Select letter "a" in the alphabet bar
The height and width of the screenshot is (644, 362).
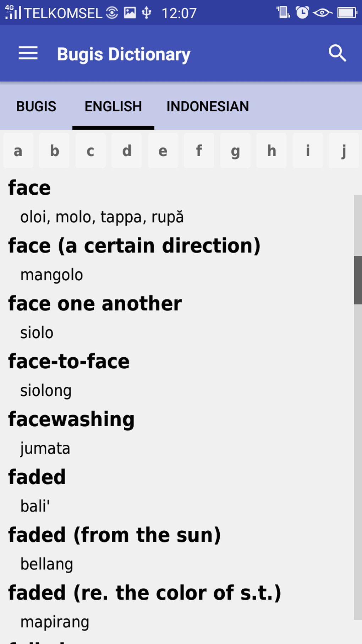point(18,151)
